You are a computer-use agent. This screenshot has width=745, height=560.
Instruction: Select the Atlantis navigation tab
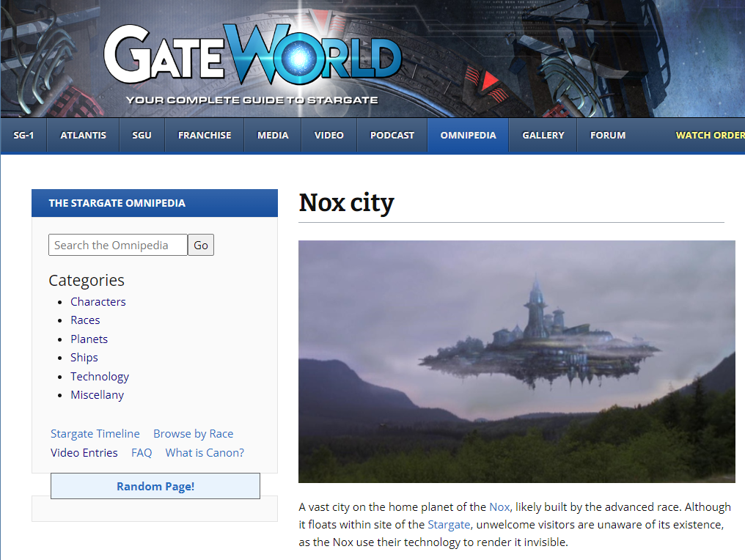pyautogui.click(x=83, y=136)
